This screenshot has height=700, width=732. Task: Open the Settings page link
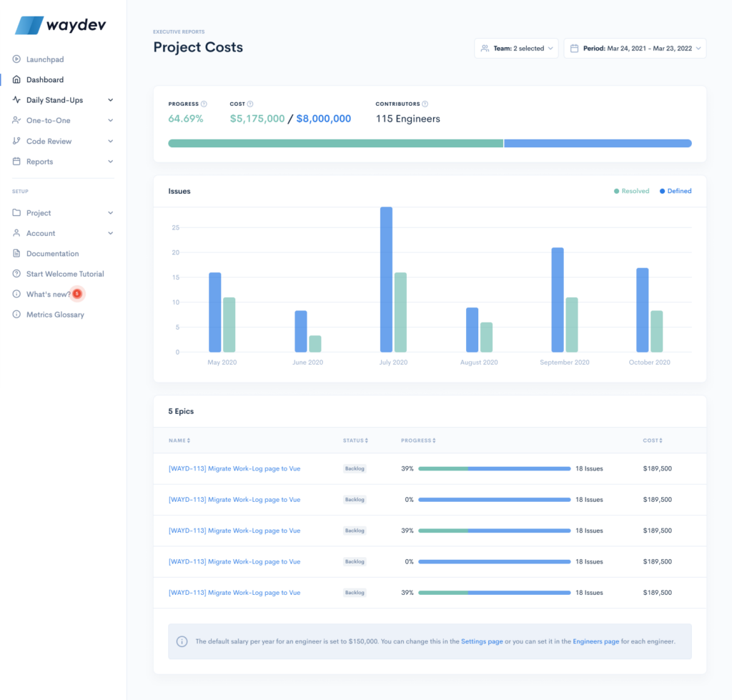(x=483, y=642)
